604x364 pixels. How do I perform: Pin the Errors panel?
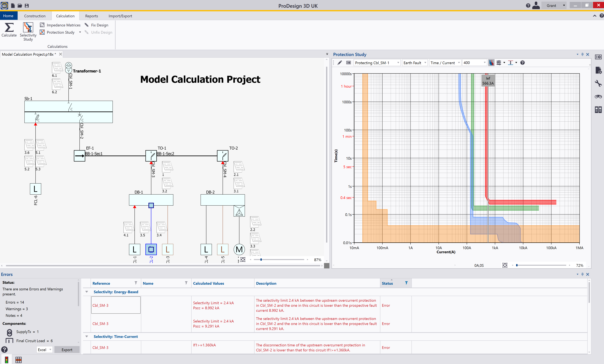[x=582, y=274]
